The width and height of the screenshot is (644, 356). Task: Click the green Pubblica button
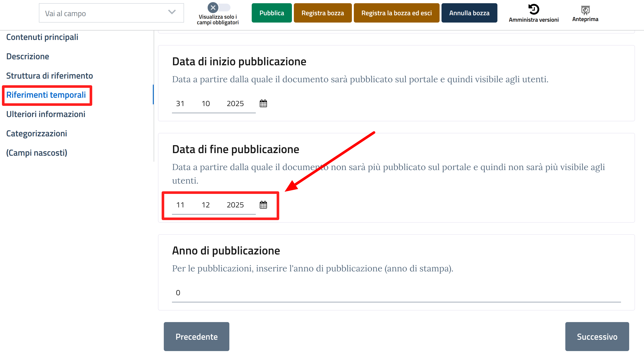[271, 13]
